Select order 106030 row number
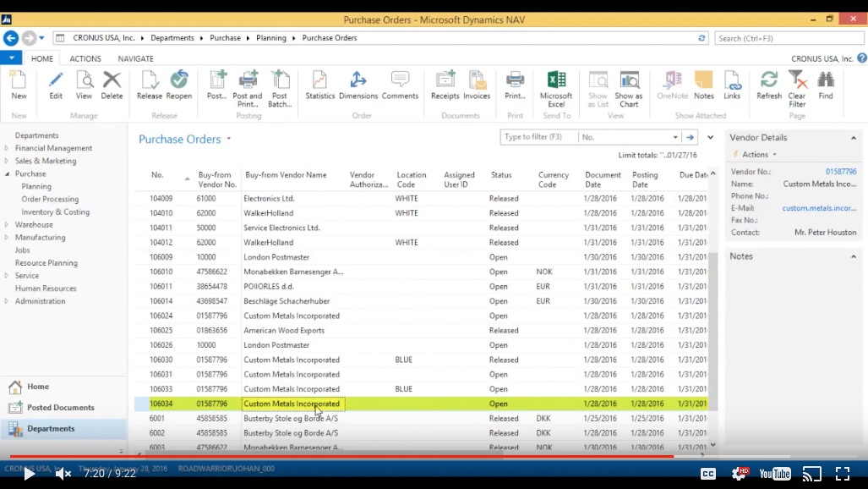Image resolution: width=868 pixels, height=489 pixels. click(161, 360)
